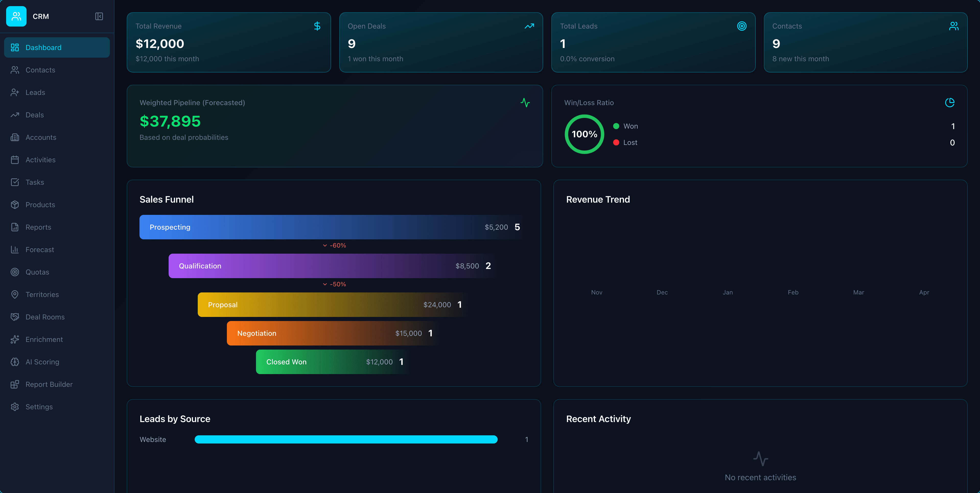Click the target icon on Total Leads card
Screen dimensions: 980x493
pos(742,26)
